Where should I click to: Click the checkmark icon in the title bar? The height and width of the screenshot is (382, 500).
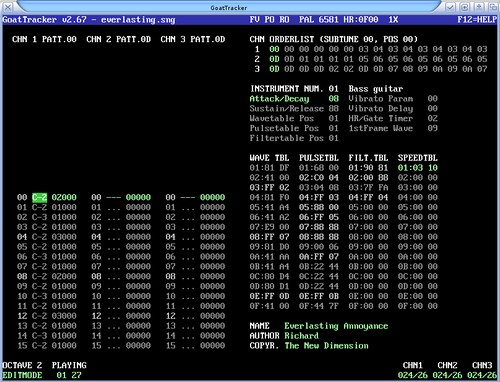click(451, 7)
